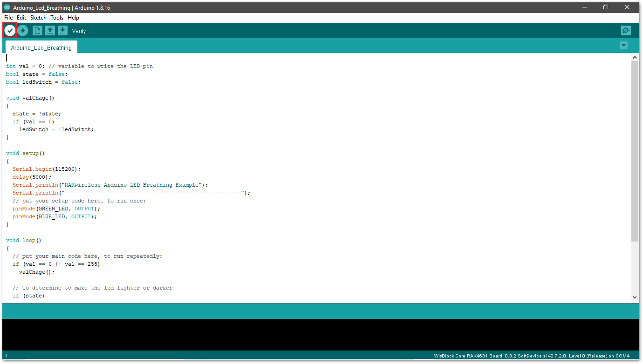Click 'pinMode(GREEN_LED, OUTPUT);' line
643x364 pixels.
click(x=56, y=209)
